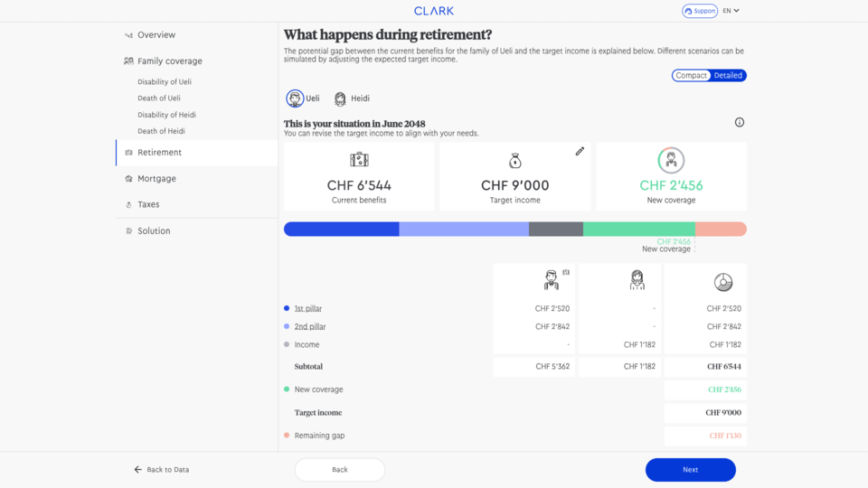Open the Mortgage section in sidebar
Viewport: 868px width, 488px height.
[156, 179]
